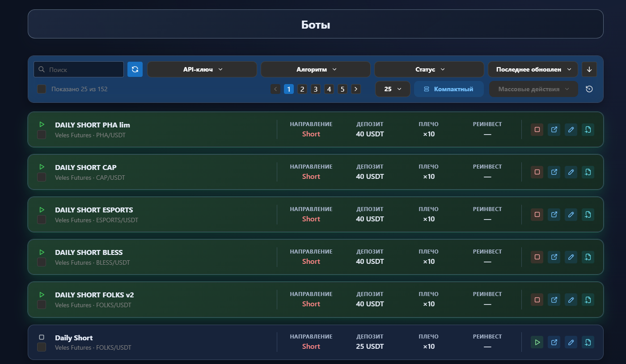Viewport: 626px width, 364px height.
Task: Focus the Поиск search field
Action: 79,69
